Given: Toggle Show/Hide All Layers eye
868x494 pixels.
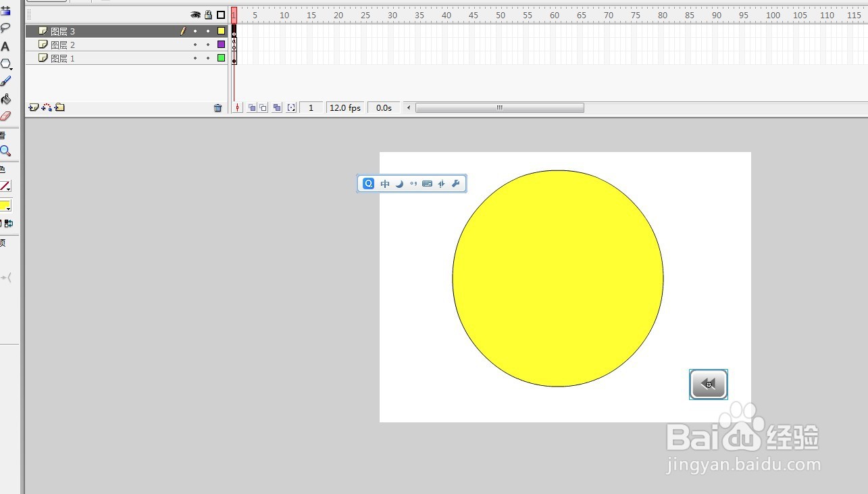Looking at the screenshot, I should 195,15.
